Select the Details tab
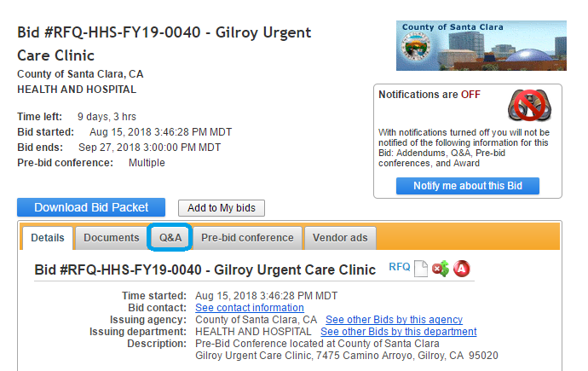 pos(48,238)
